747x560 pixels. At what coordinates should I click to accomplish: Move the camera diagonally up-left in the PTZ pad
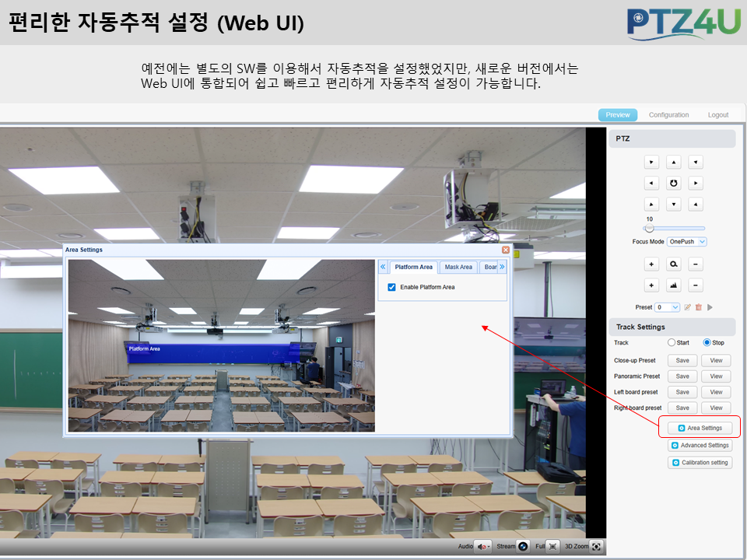click(x=651, y=163)
